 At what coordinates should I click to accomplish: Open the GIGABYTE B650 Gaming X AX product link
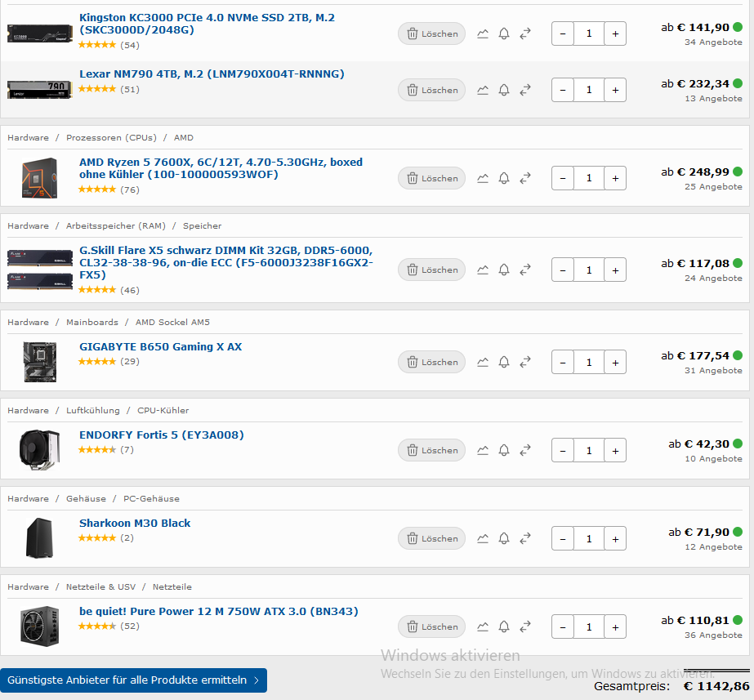[161, 346]
